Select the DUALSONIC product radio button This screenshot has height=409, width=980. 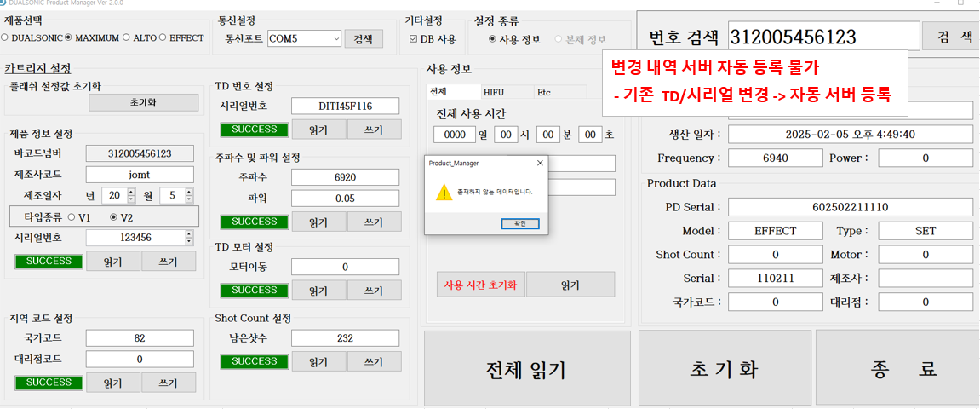coord(5,38)
